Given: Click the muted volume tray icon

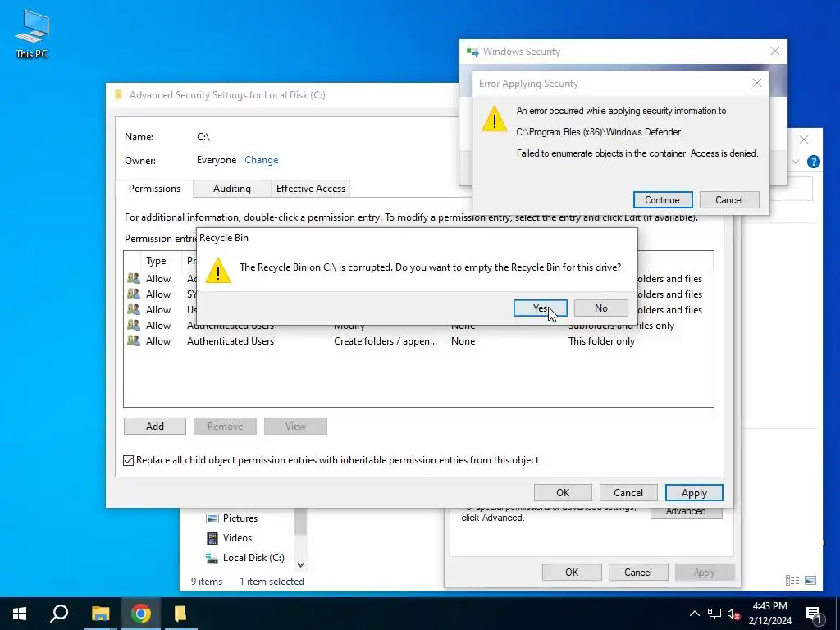Looking at the screenshot, I should tap(734, 614).
